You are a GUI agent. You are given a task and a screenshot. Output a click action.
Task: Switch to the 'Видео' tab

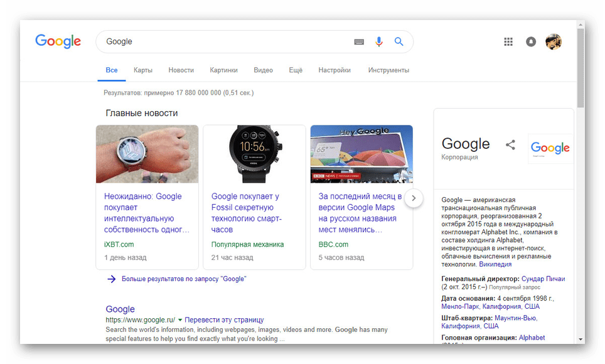point(263,70)
